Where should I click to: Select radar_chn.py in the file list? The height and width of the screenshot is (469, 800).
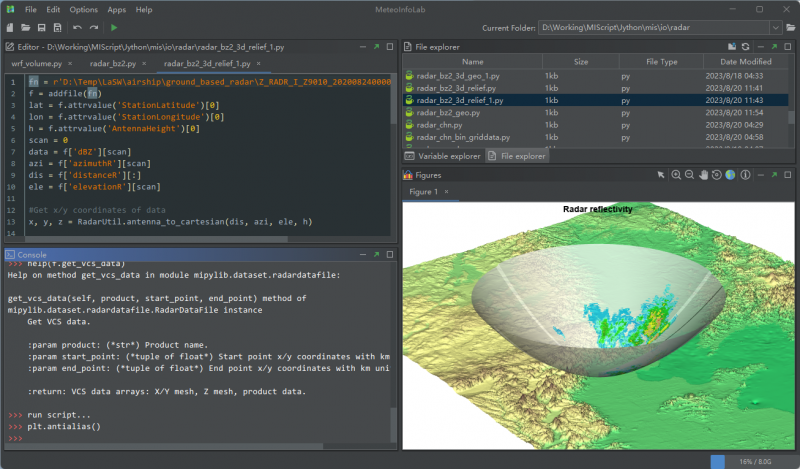click(446, 125)
